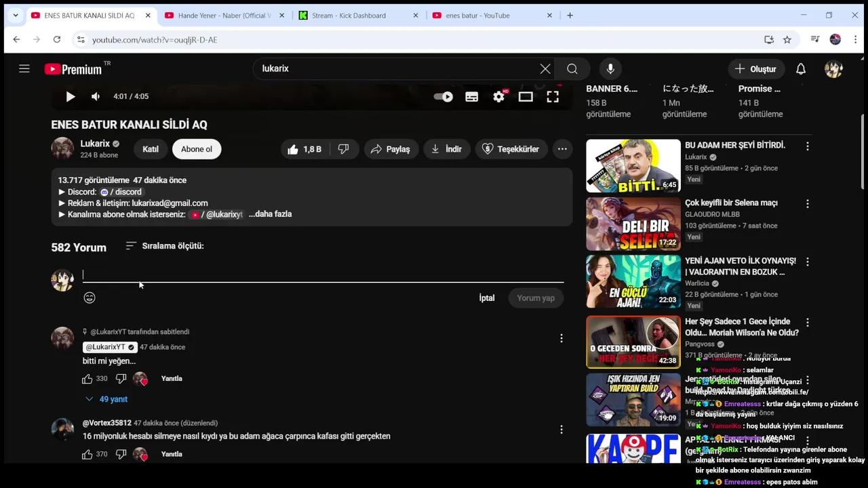Image resolution: width=868 pixels, height=488 pixels.
Task: Dislike the video
Action: [x=344, y=149]
